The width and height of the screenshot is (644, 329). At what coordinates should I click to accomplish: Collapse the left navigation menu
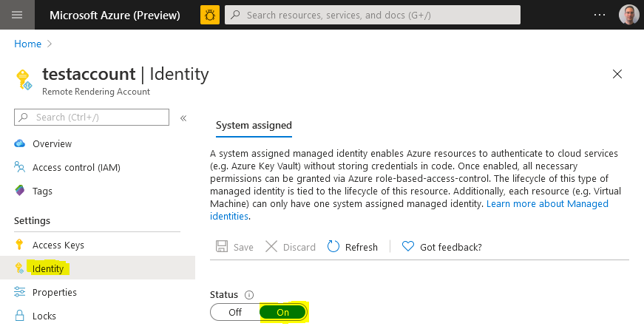click(x=183, y=118)
